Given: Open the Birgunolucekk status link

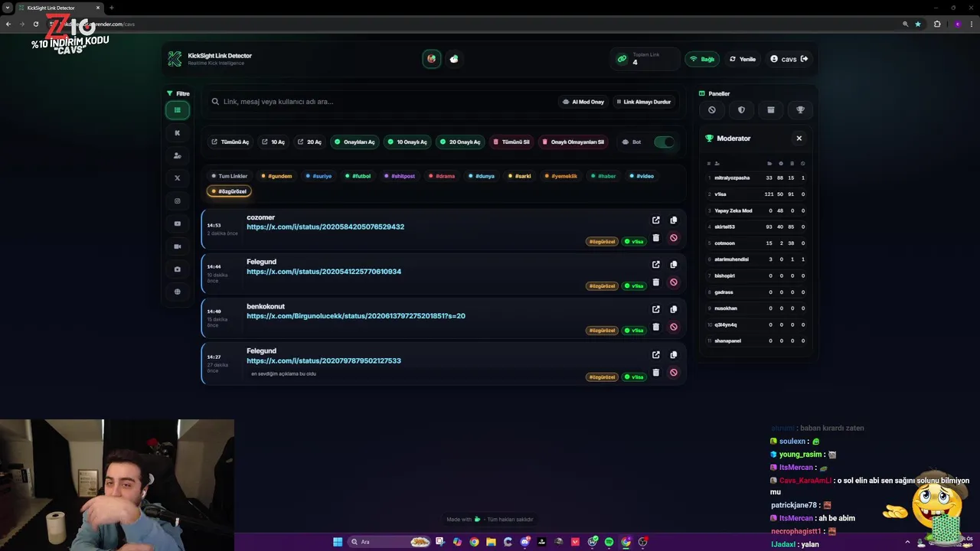Looking at the screenshot, I should [356, 316].
